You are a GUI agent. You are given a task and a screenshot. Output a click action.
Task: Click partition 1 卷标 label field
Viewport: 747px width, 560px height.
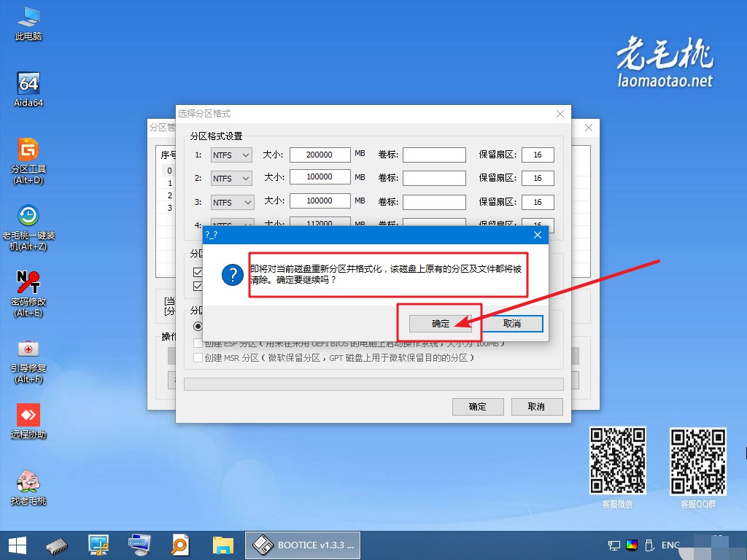[434, 155]
